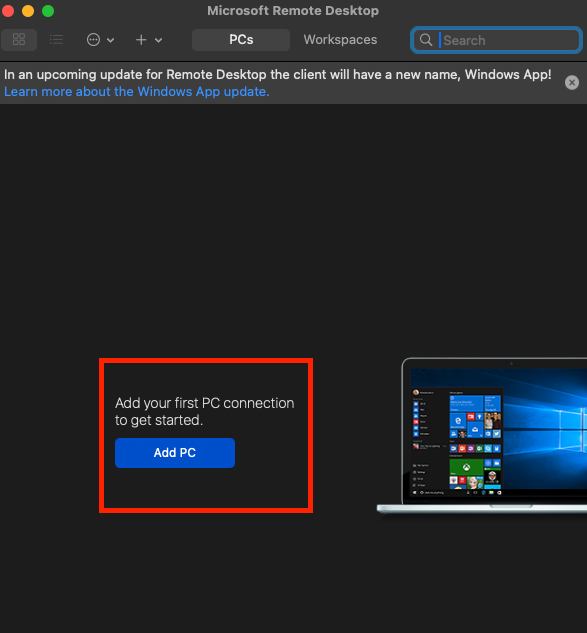587x633 pixels.
Task: Click the plus add icon
Action: (141, 40)
